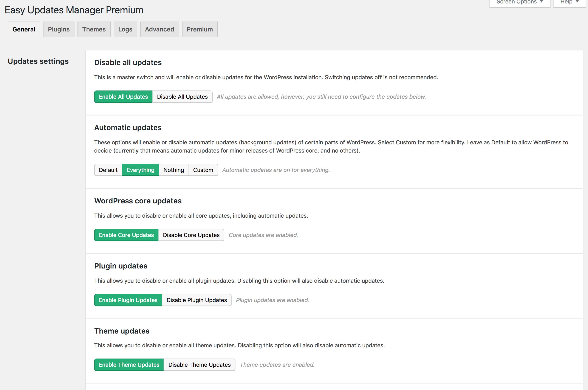
Task: Select Enable All Updates button
Action: [x=123, y=97]
